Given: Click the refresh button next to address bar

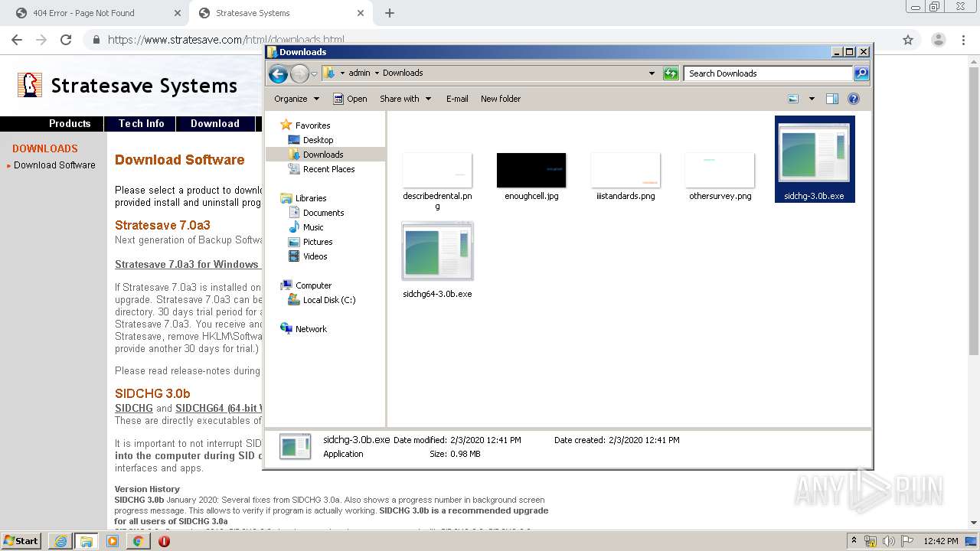Looking at the screenshot, I should (671, 73).
